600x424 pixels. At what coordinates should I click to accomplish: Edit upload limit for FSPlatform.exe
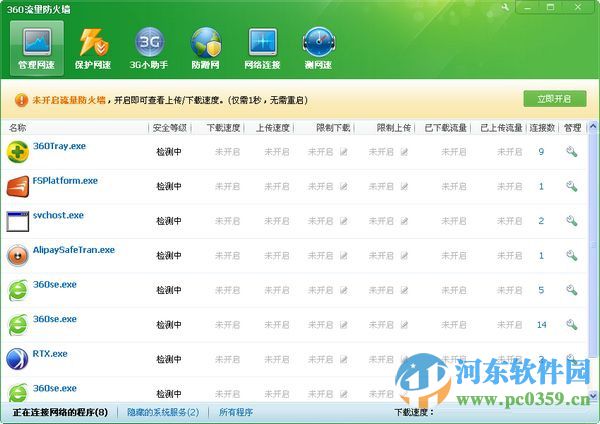pos(404,186)
